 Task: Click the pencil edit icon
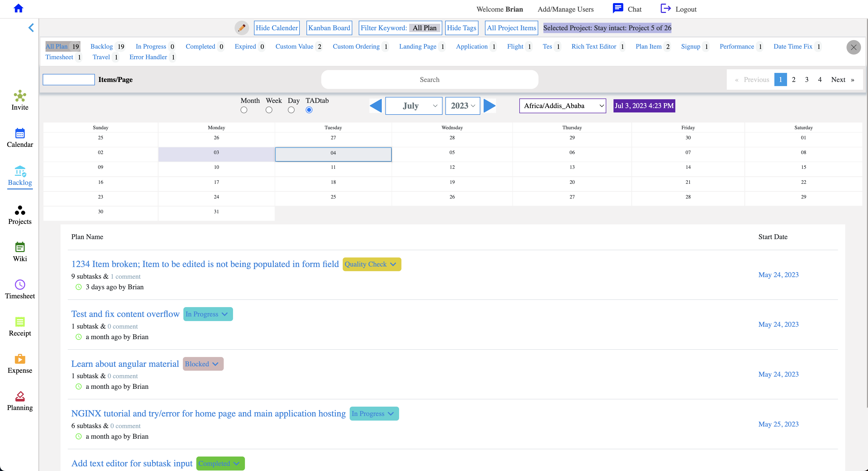coord(242,28)
